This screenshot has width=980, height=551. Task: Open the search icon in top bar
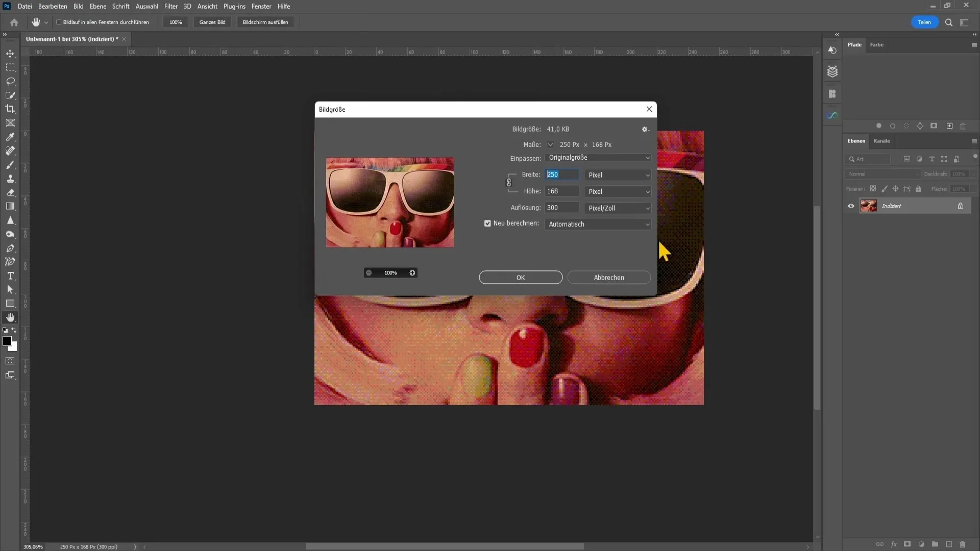point(949,22)
